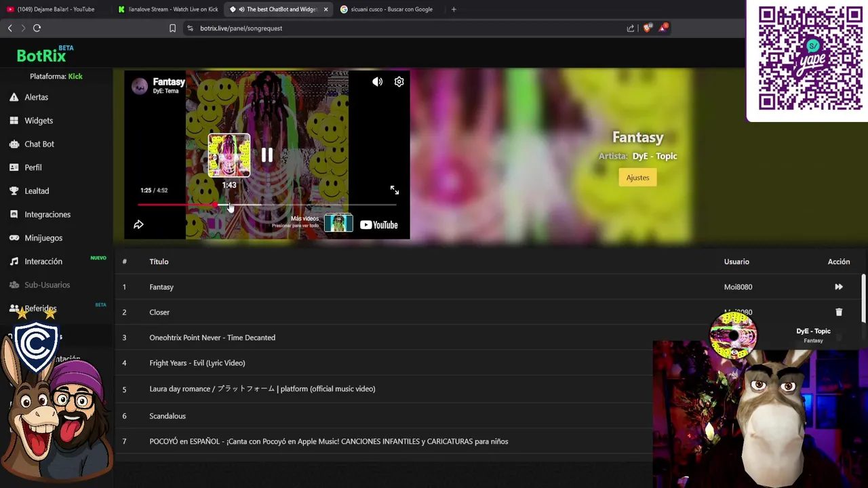Click the Más videos thumbnail
The width and height of the screenshot is (868, 488).
tap(338, 222)
